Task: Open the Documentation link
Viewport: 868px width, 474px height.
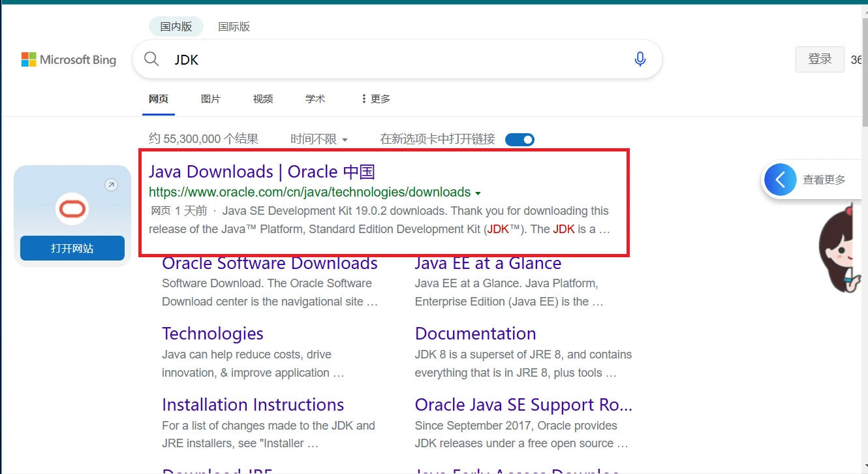Action: (475, 334)
